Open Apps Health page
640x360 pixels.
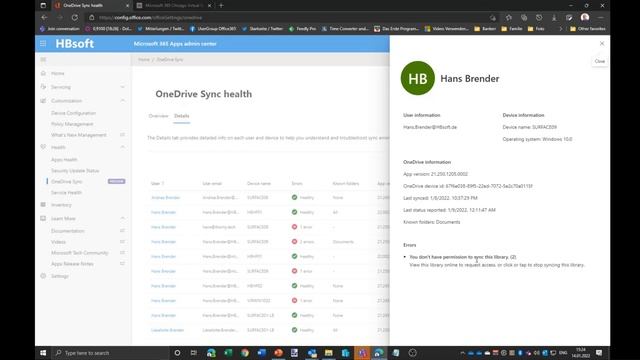pos(64,160)
